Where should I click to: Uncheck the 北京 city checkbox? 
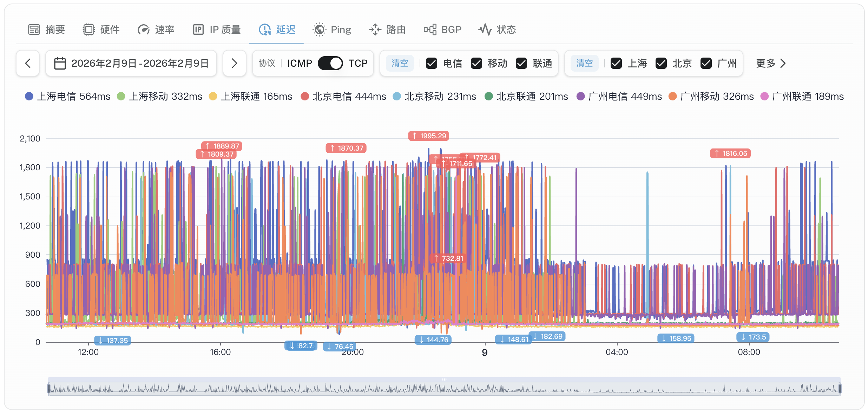661,63
